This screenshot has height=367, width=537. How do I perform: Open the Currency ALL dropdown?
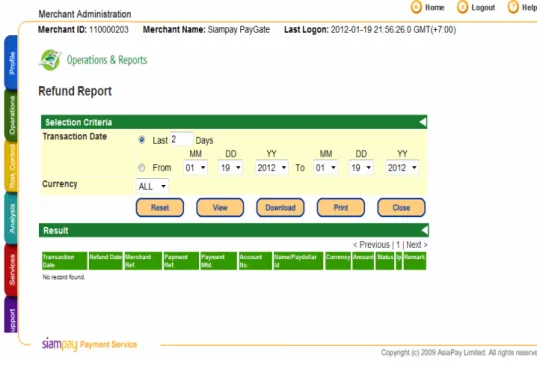pyautogui.click(x=152, y=186)
